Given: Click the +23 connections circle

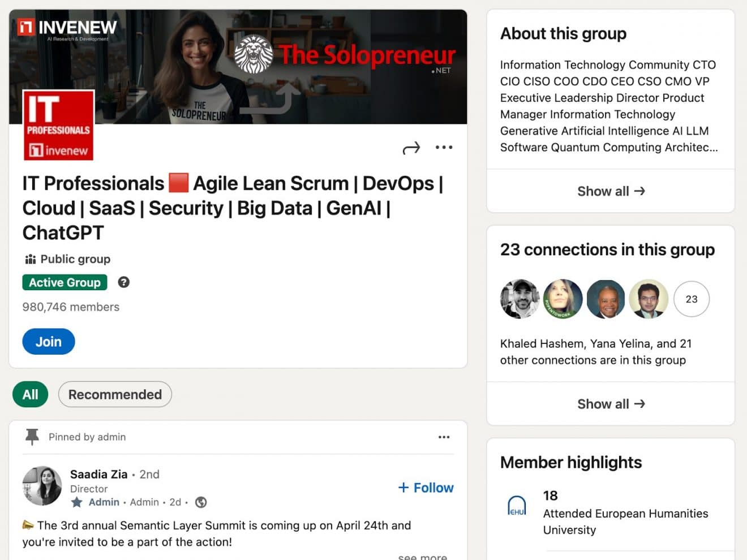Looking at the screenshot, I should point(692,299).
